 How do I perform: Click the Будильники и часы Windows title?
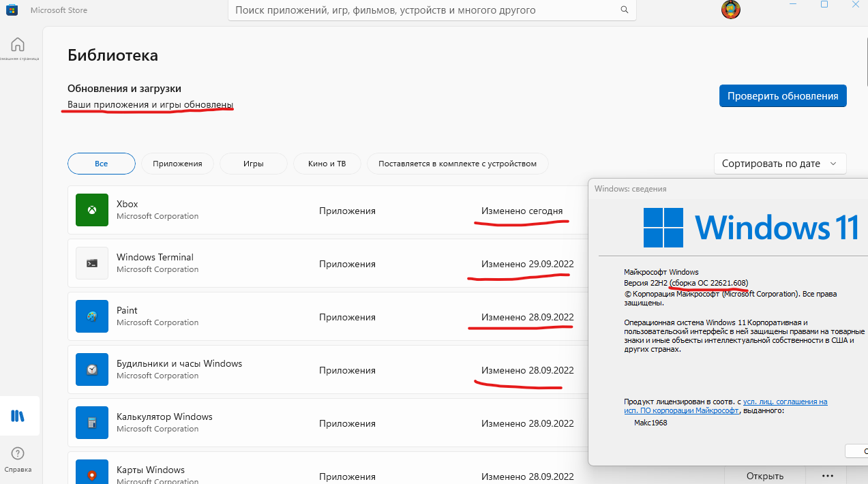pyautogui.click(x=179, y=363)
